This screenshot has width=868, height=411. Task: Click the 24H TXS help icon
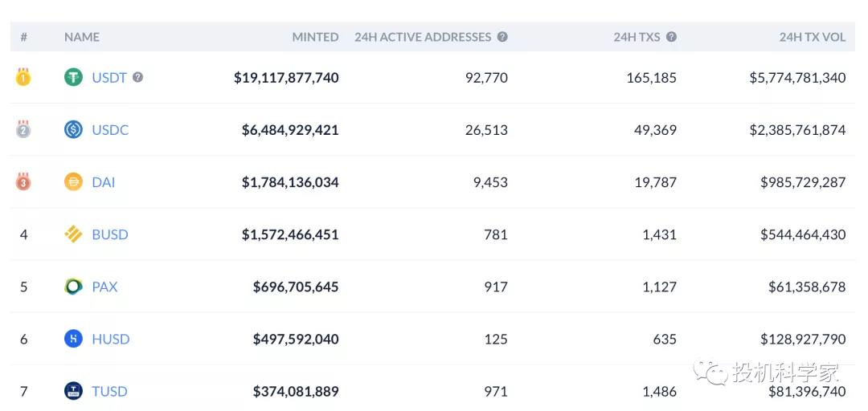point(671,37)
